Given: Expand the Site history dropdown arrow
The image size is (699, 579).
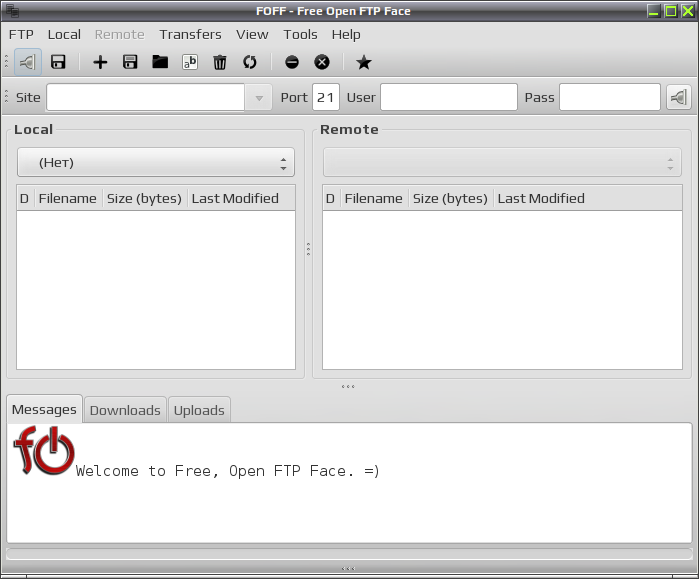Looking at the screenshot, I should pyautogui.click(x=259, y=97).
